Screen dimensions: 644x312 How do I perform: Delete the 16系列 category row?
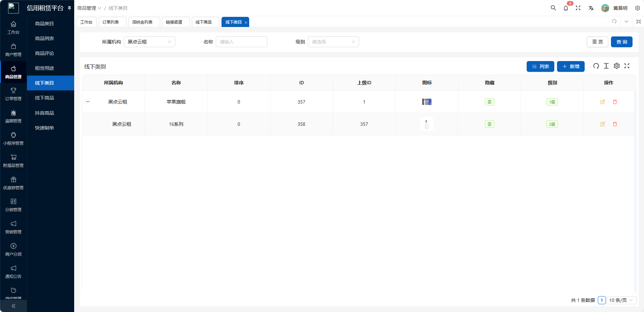pyautogui.click(x=615, y=124)
